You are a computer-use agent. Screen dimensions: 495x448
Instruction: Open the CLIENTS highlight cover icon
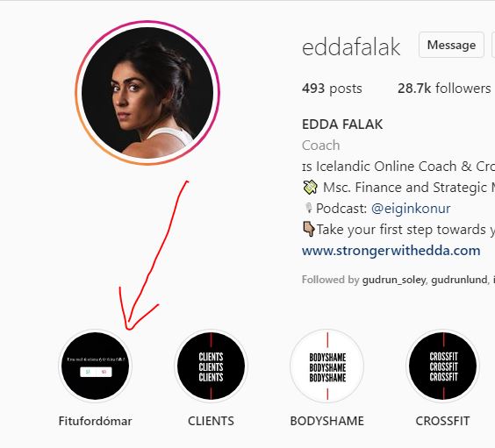pyautogui.click(x=211, y=366)
